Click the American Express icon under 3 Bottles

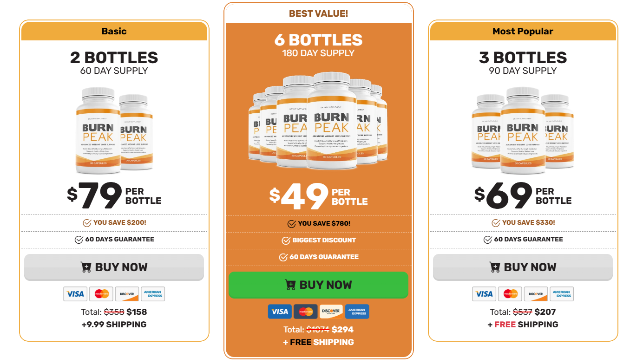tap(562, 294)
